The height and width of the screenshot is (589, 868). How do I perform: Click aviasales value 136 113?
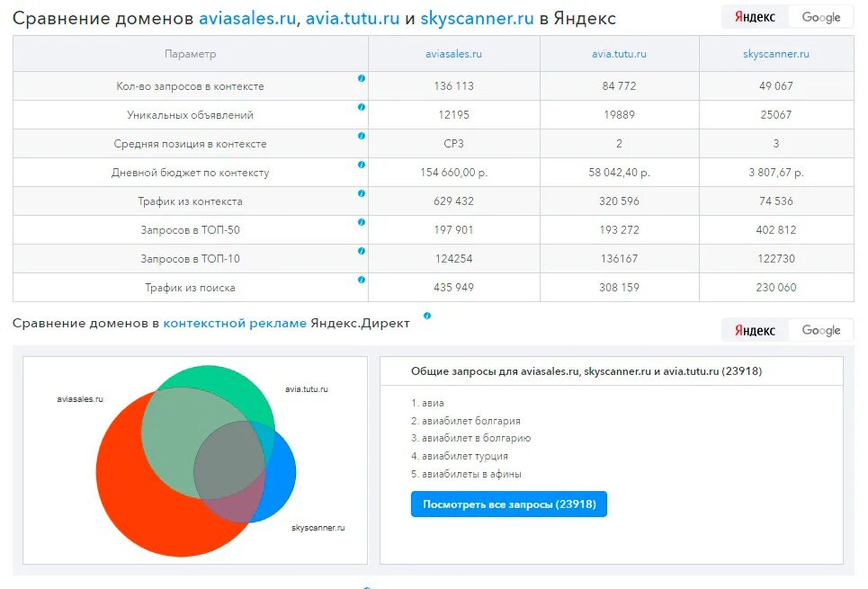point(453,86)
